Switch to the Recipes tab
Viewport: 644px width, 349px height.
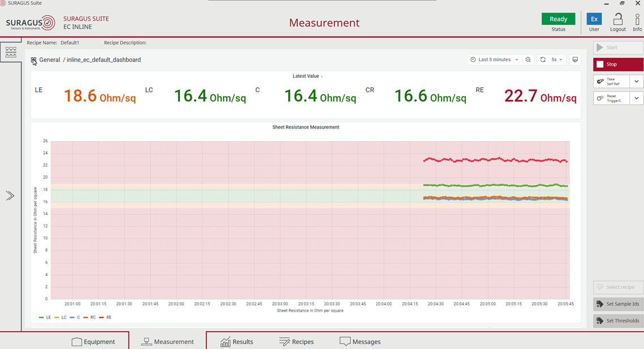tap(297, 342)
